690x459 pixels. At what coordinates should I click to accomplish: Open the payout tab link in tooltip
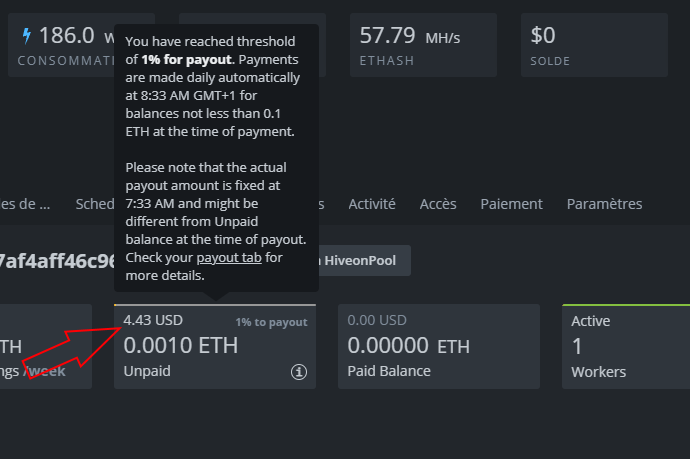click(229, 258)
